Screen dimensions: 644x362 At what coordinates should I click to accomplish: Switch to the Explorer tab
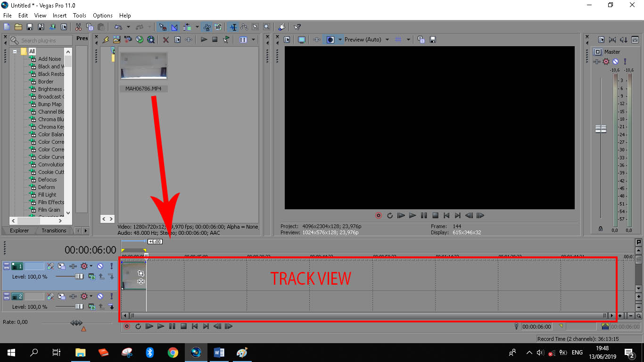point(19,230)
